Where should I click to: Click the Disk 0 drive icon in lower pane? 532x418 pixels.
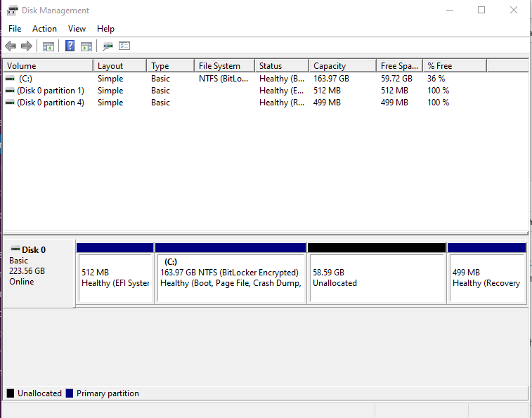(15, 249)
